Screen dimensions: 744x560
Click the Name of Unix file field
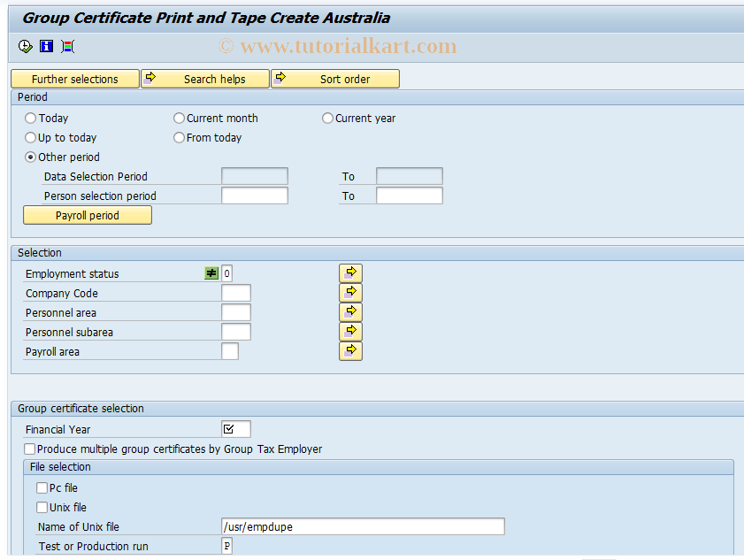pyautogui.click(x=363, y=526)
